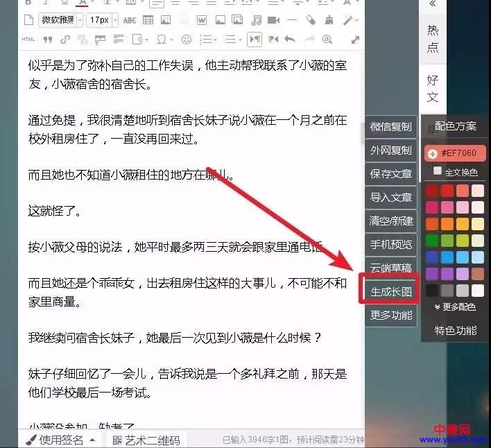Click the 微信复制 button
Viewport: 491px width, 448px height.
point(391,127)
